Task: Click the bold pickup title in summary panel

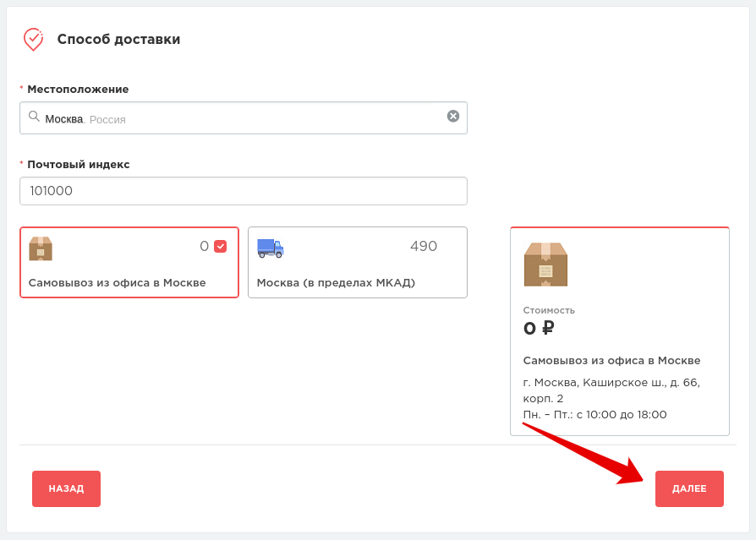Action: pos(611,360)
